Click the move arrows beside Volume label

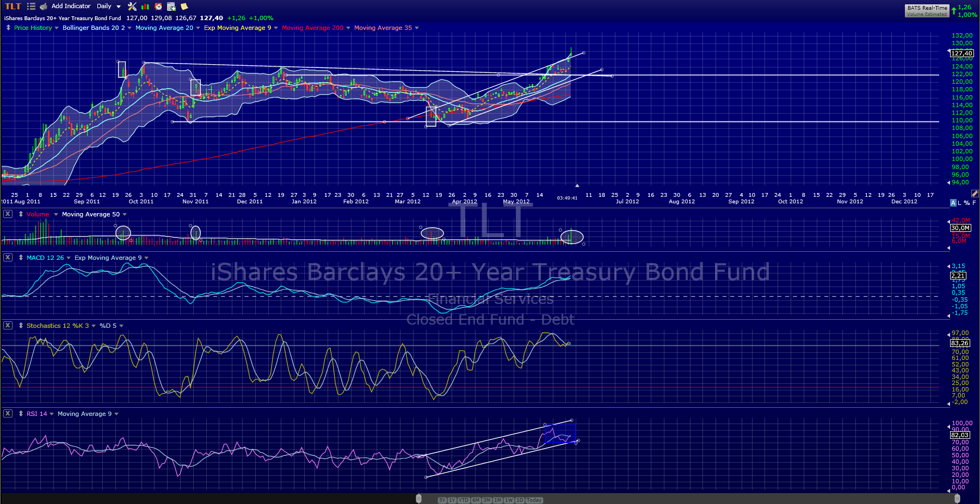coord(21,214)
